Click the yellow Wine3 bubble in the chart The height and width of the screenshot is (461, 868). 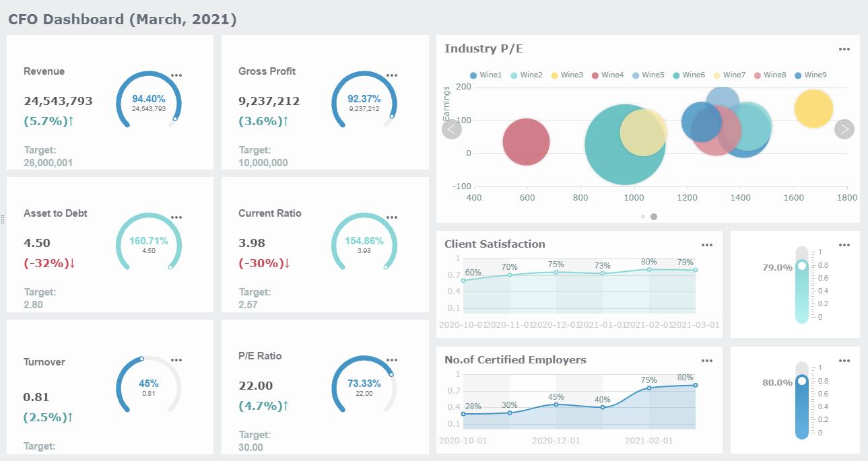click(x=813, y=108)
